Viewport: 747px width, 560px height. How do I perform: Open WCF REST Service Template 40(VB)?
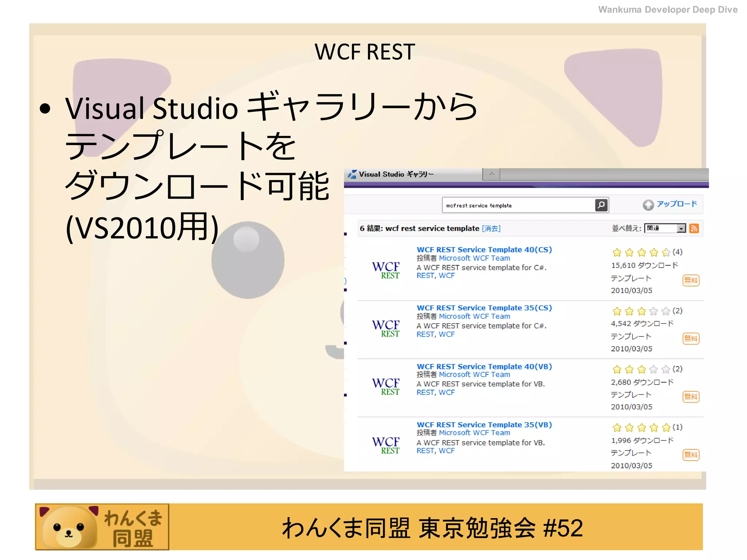click(x=484, y=366)
